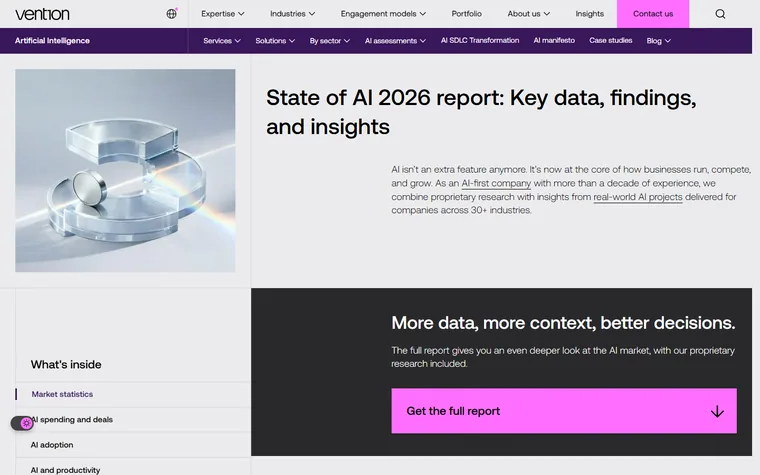760x475 pixels.
Task: Open the search magnifier icon
Action: [720, 14]
